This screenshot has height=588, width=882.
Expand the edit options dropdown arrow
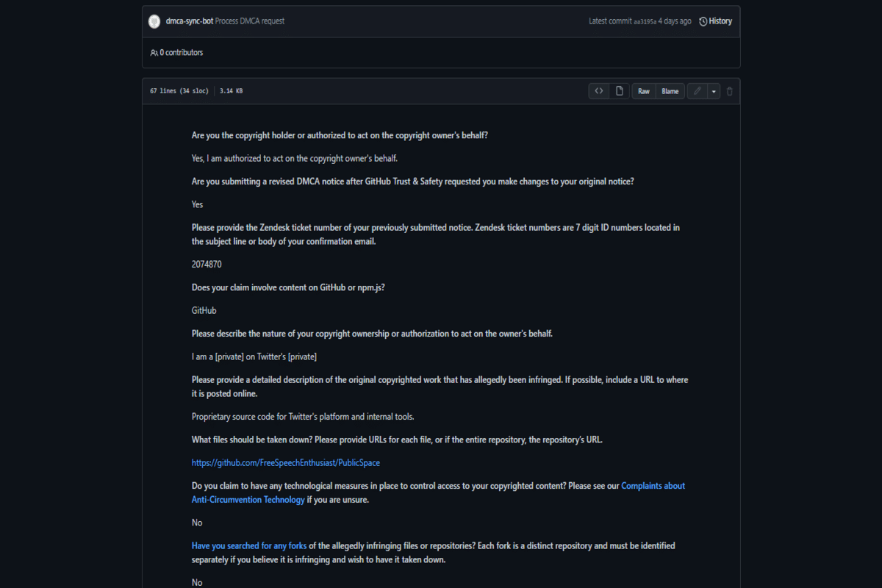pos(714,91)
